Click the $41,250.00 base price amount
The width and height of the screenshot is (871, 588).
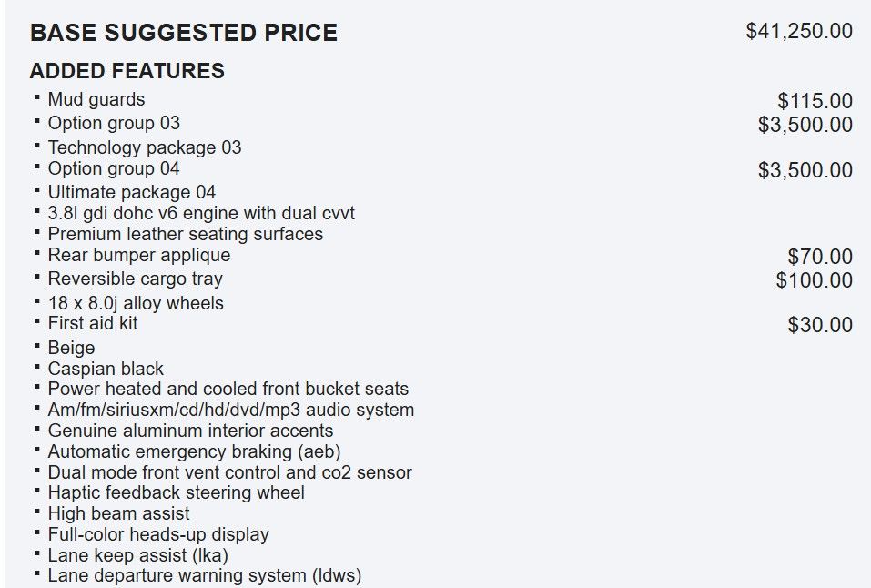click(799, 31)
